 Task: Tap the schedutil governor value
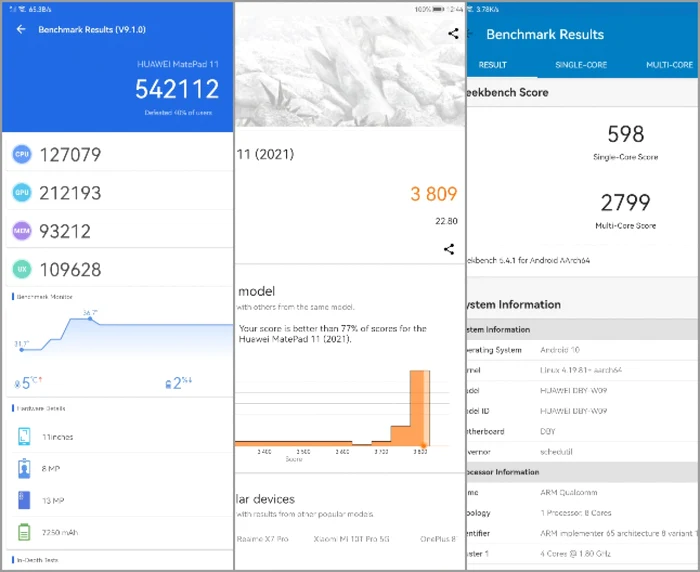click(x=556, y=452)
